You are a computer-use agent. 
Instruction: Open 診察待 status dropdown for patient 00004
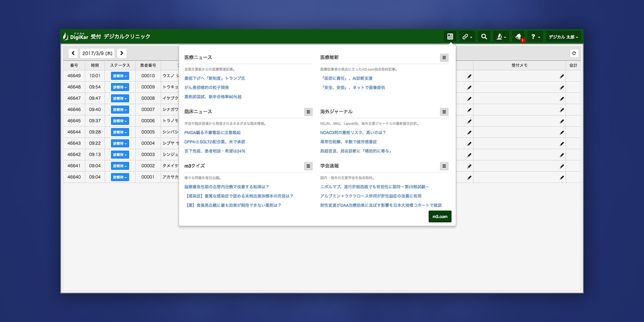click(x=120, y=144)
